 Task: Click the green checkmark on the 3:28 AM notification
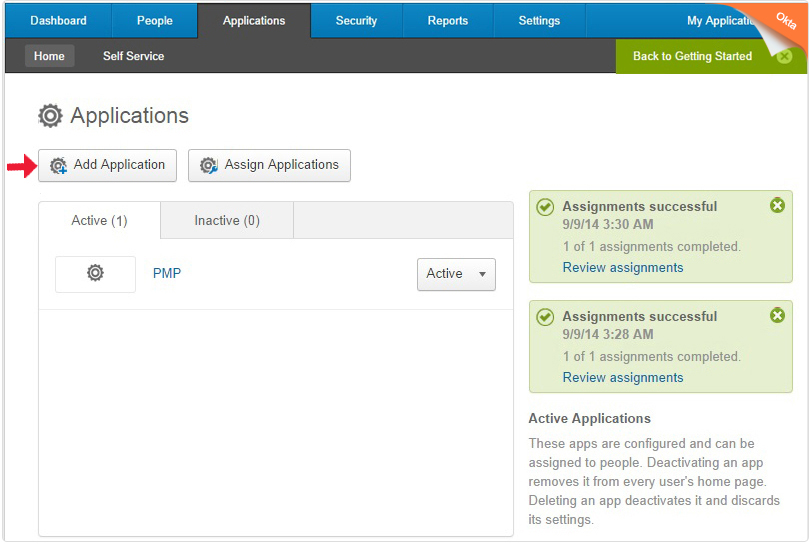[545, 317]
